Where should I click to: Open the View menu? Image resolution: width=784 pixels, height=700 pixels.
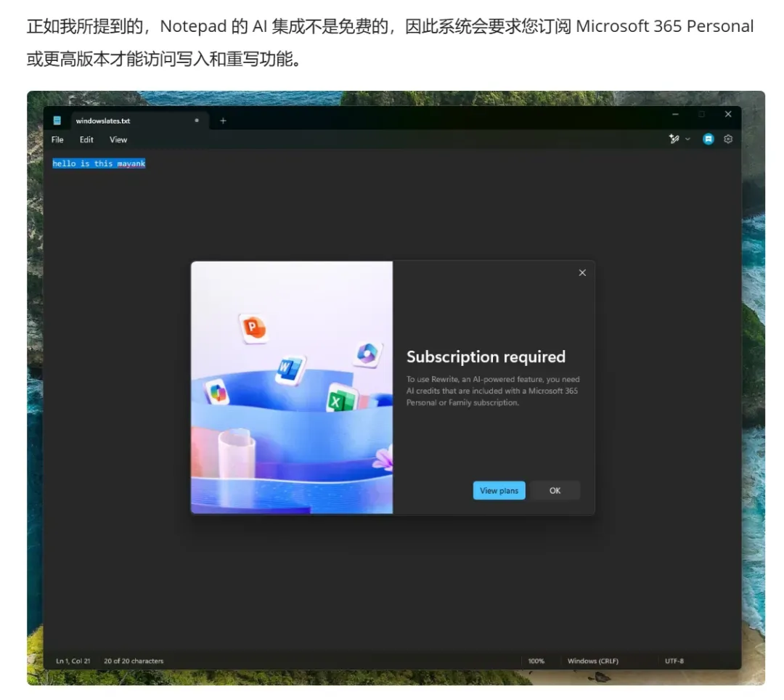[118, 139]
